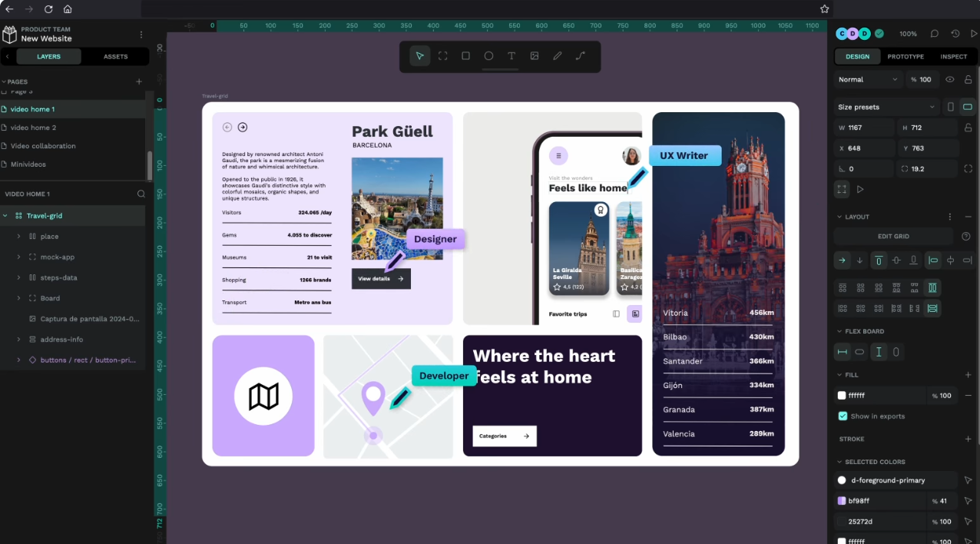Screen dimensions: 980x544
Task: Open the Normal blend mode dropdown
Action: tap(868, 80)
